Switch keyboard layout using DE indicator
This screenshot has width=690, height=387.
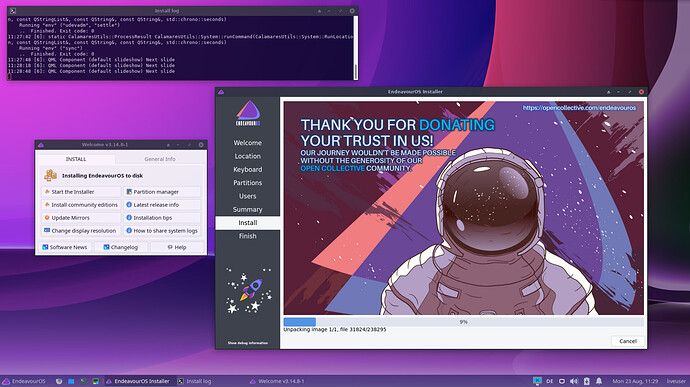tap(550, 381)
